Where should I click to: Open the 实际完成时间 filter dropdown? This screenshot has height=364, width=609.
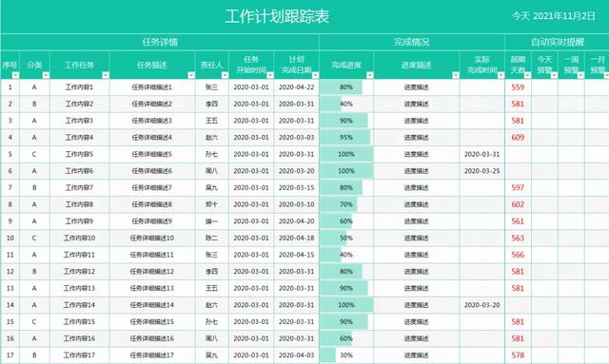point(501,75)
